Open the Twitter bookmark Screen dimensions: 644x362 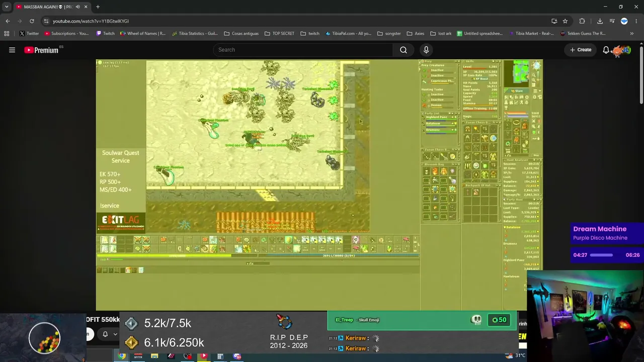point(29,34)
